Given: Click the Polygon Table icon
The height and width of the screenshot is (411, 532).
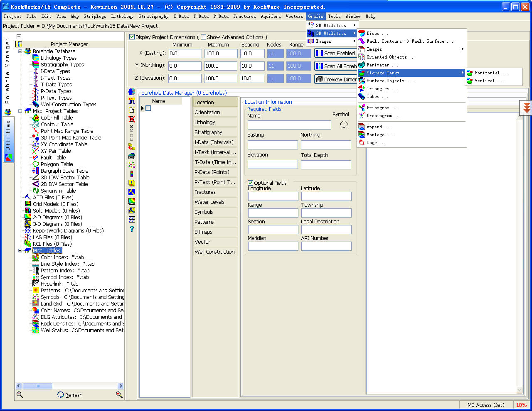Looking at the screenshot, I should 36,164.
